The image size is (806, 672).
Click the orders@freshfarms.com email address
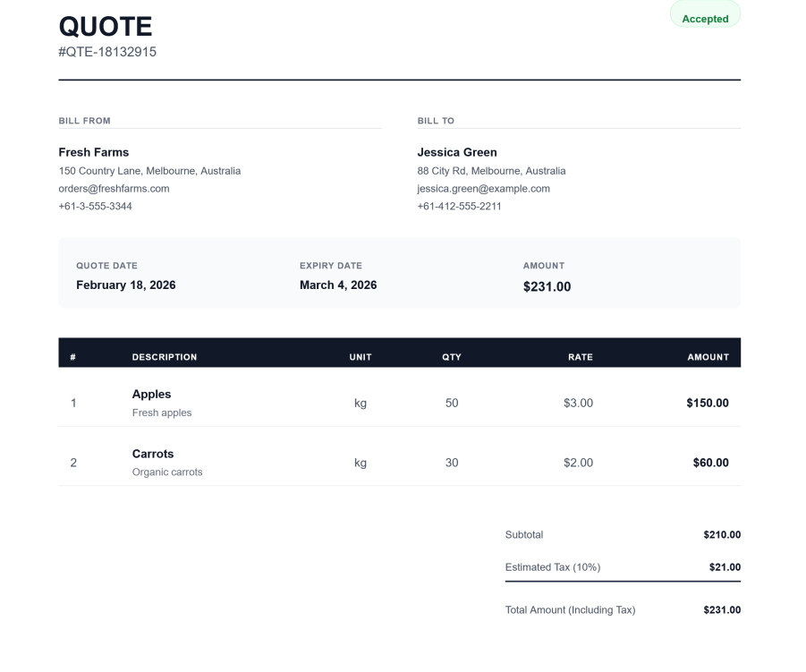pyautogui.click(x=114, y=189)
